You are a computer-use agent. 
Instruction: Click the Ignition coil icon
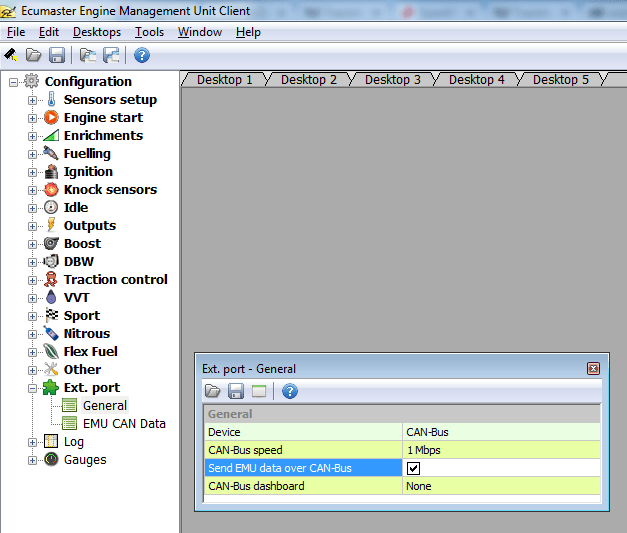51,171
